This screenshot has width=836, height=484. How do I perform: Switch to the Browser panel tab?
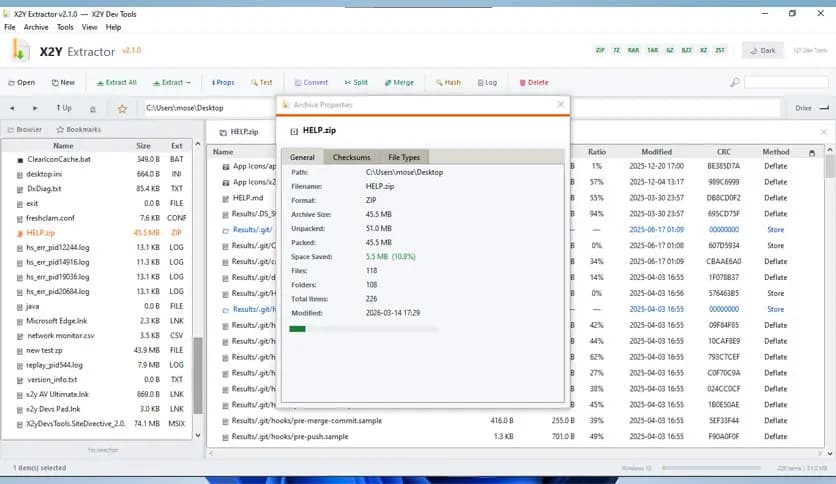[25, 130]
